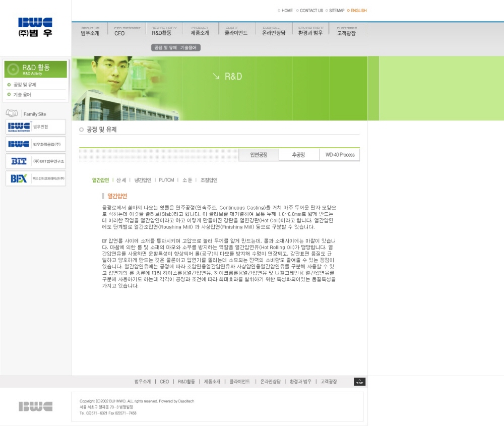Switch site language to ENGLISH

point(358,11)
